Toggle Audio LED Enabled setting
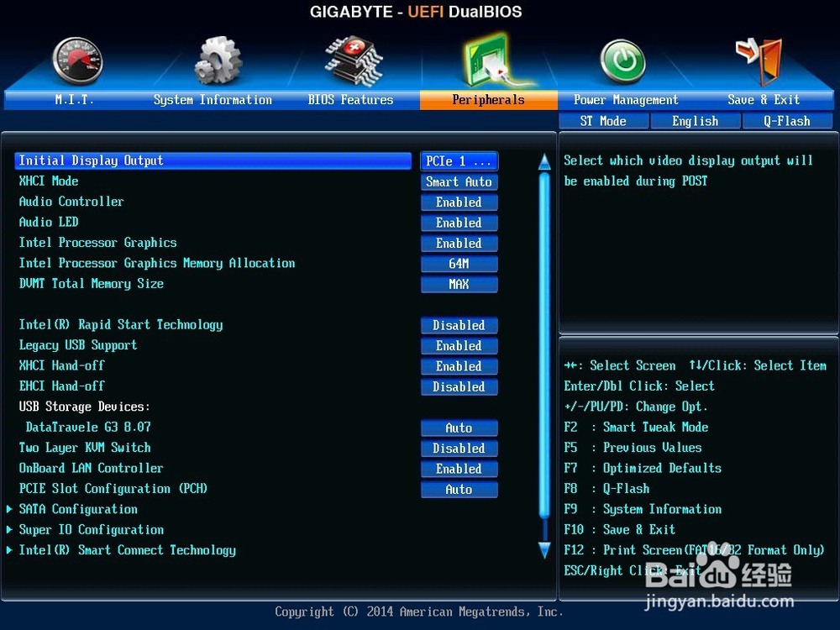840x630 pixels. point(459,223)
